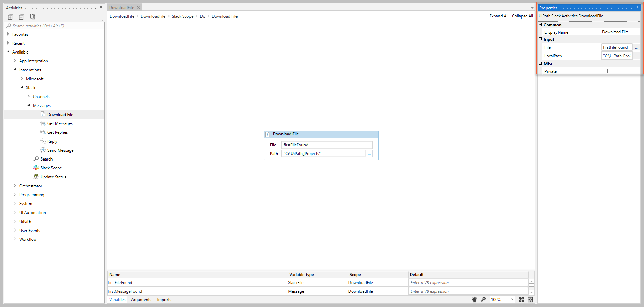
Task: Expand the Channels node
Action: (28, 96)
